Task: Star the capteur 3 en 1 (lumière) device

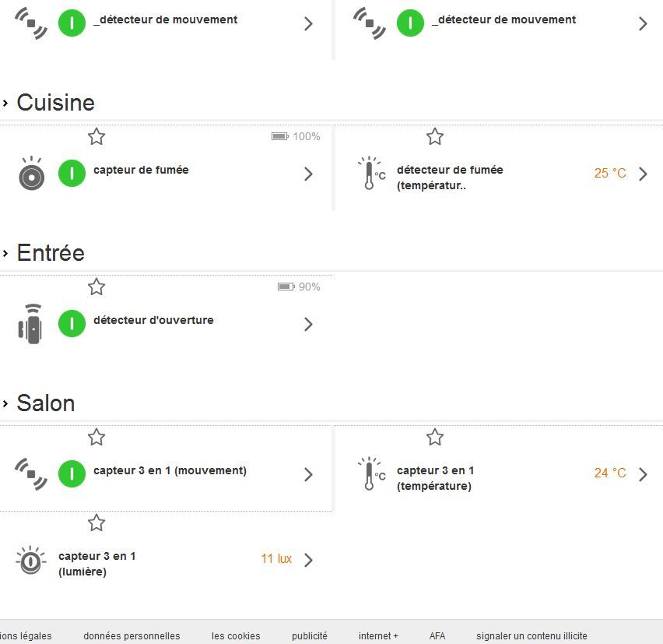Action: [96, 523]
